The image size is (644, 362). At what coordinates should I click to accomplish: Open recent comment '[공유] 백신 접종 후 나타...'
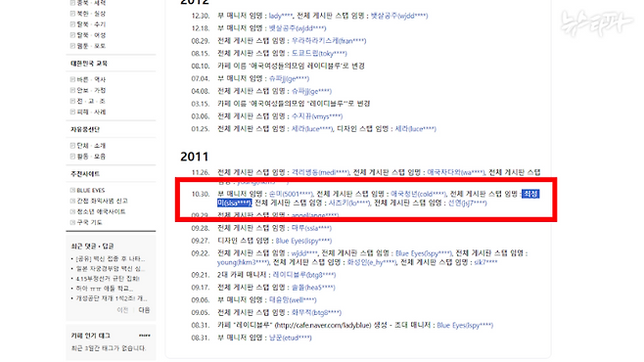pos(110,259)
